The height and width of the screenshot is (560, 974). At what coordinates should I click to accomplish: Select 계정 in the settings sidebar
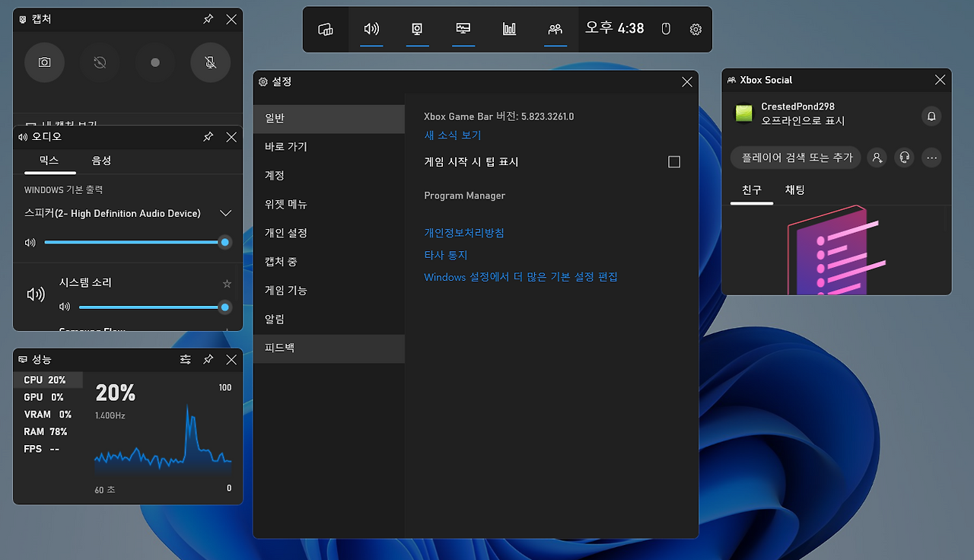click(x=329, y=176)
